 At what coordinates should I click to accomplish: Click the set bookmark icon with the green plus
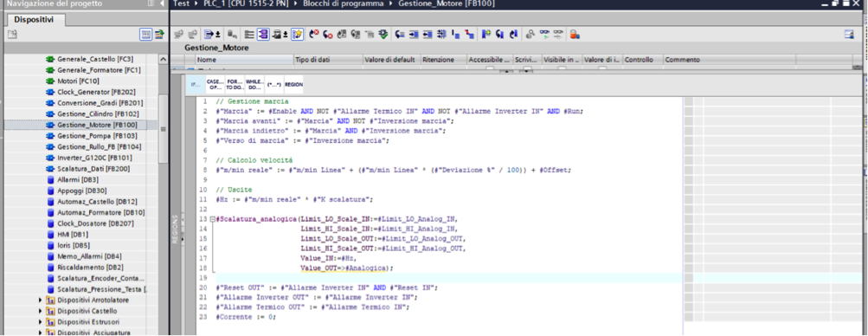[x=486, y=35]
